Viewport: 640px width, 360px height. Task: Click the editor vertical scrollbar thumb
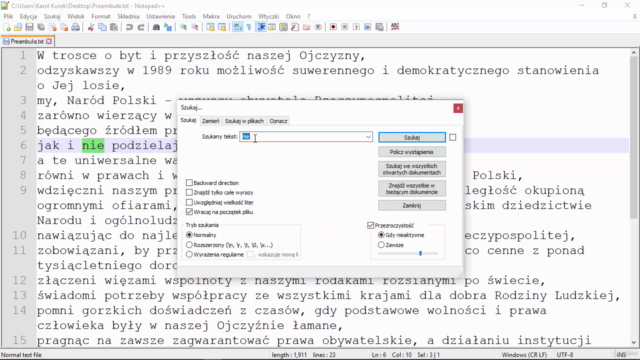(633, 139)
